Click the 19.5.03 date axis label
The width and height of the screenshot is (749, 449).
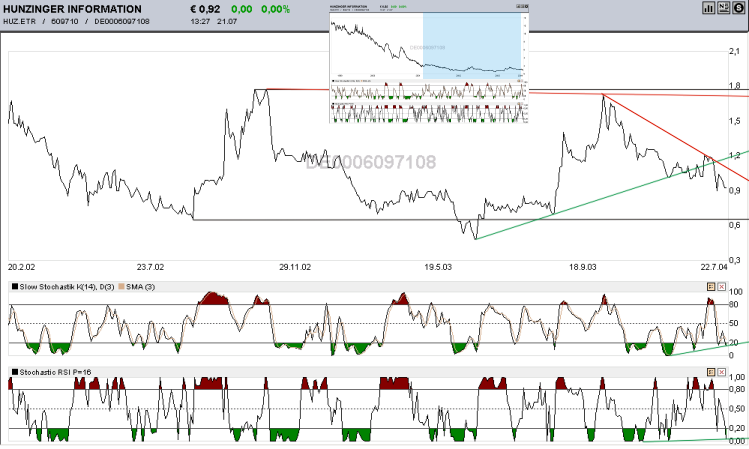[x=438, y=267]
